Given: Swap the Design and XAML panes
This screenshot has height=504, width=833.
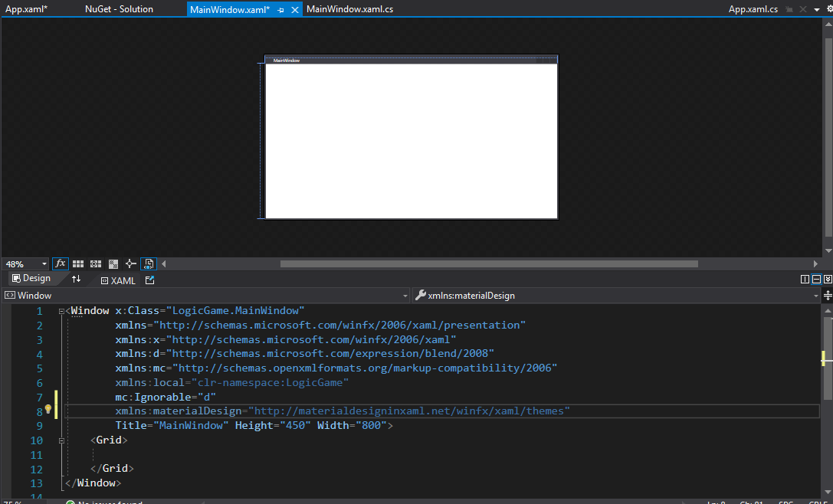Looking at the screenshot, I should tap(76, 280).
